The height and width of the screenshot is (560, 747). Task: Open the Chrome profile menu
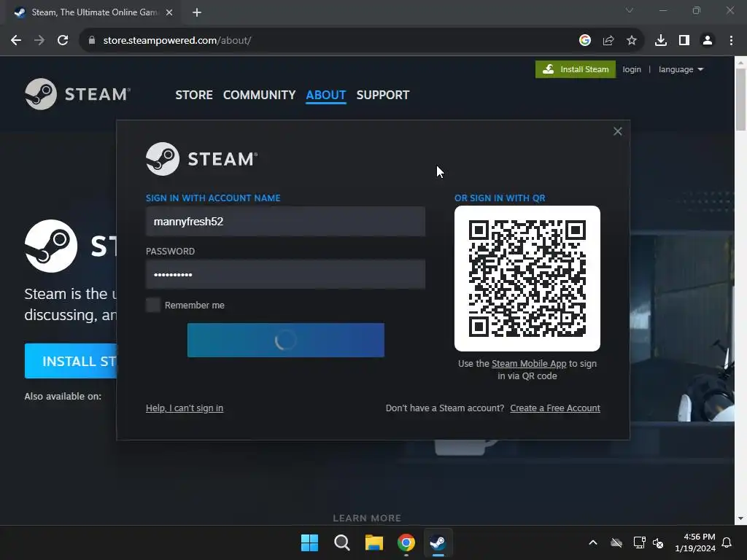pos(708,41)
